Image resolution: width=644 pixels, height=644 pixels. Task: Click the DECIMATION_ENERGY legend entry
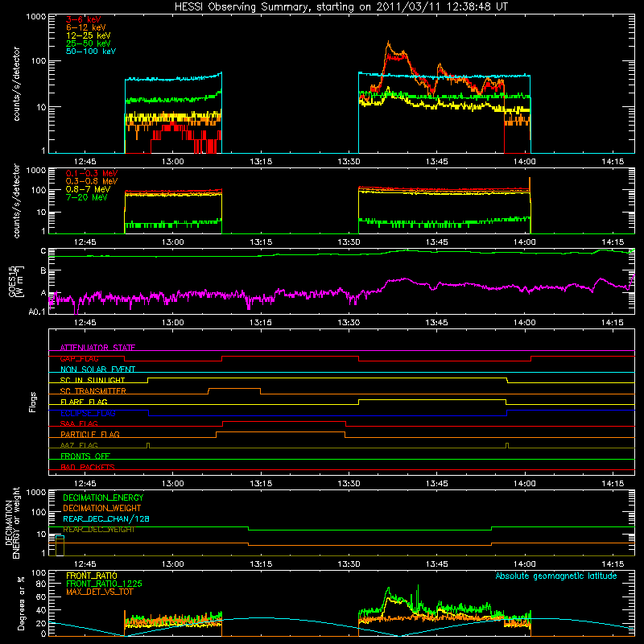point(103,497)
